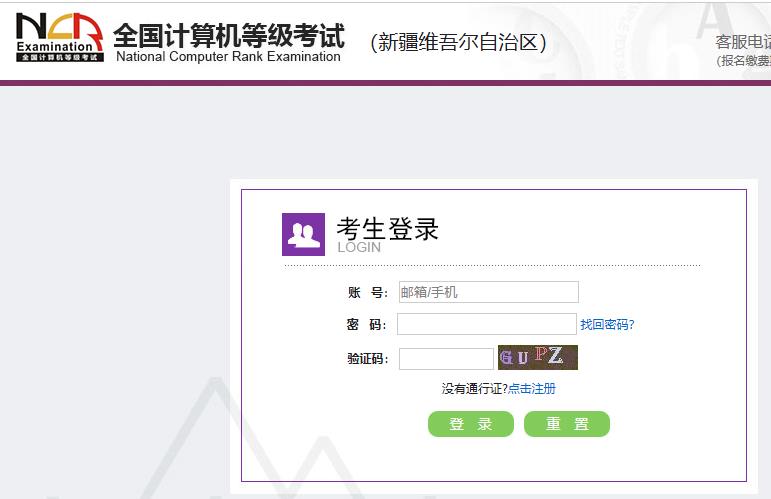Click the 验证码 field label
771x499 pixels.
pos(367,359)
